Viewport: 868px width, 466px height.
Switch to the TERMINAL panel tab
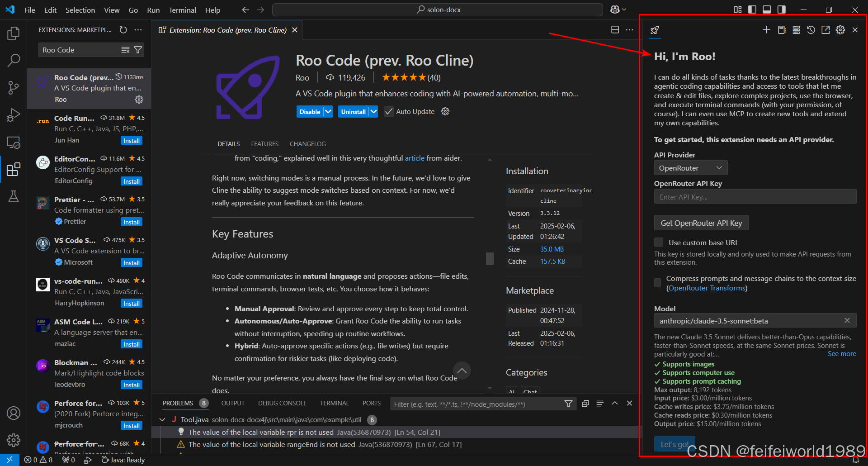pos(334,403)
